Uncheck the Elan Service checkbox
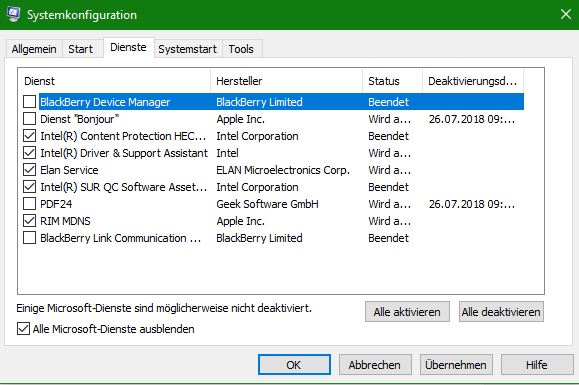Screen dimensions: 579x385 coord(29,169)
